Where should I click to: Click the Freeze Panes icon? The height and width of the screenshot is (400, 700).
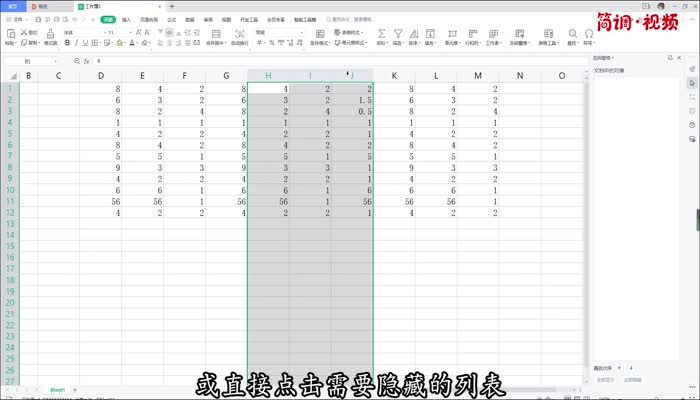(x=520, y=34)
